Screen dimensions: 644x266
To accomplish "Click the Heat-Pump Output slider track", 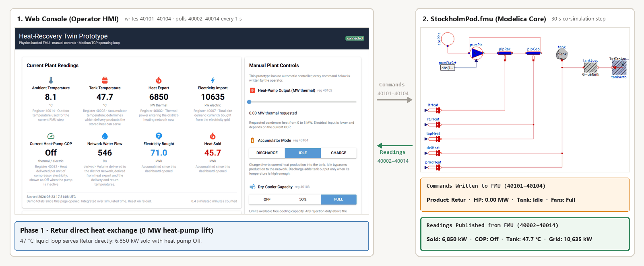I will click(303, 102).
